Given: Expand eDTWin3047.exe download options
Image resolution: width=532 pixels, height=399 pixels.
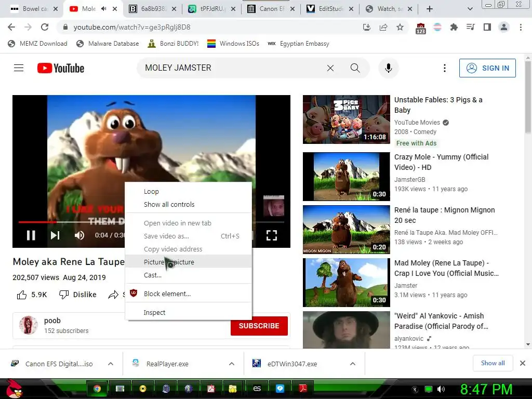Looking at the screenshot, I should pos(353,364).
